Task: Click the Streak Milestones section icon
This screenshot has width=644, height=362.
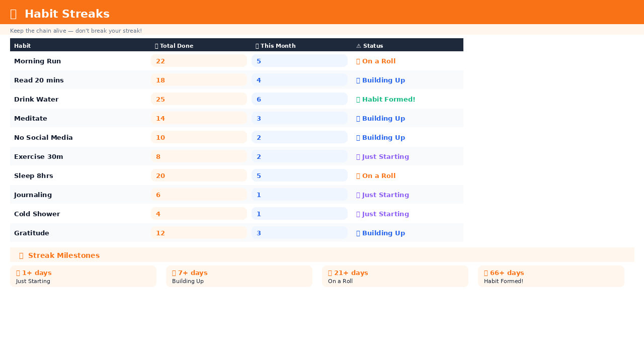Action: [x=21, y=255]
